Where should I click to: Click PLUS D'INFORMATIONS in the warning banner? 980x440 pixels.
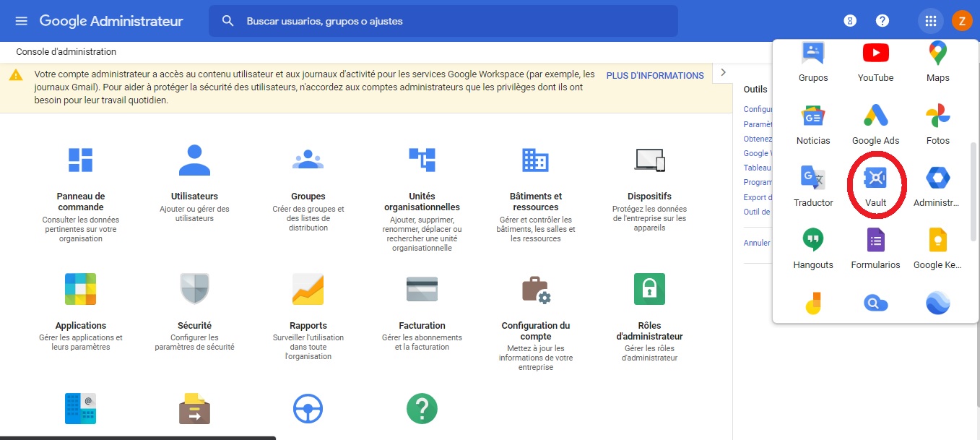[x=655, y=75]
